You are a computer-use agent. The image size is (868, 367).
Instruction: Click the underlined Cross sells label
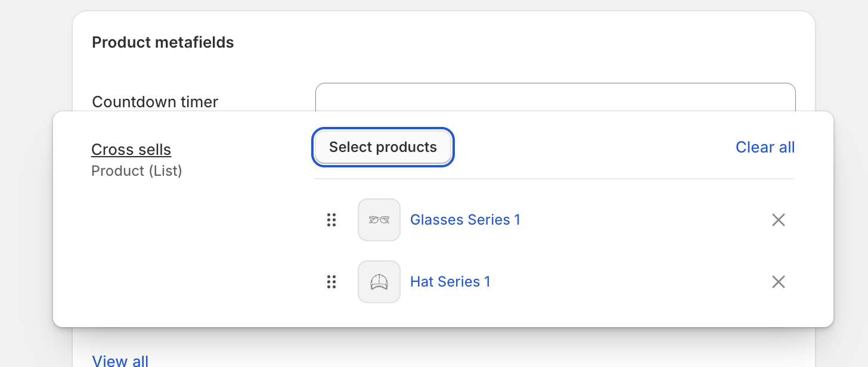pos(131,150)
